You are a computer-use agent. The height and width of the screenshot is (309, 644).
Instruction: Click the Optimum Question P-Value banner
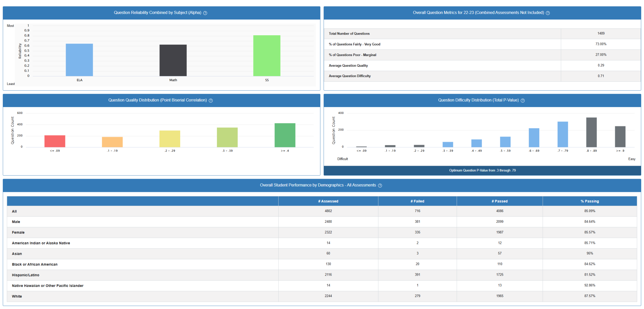(482, 170)
